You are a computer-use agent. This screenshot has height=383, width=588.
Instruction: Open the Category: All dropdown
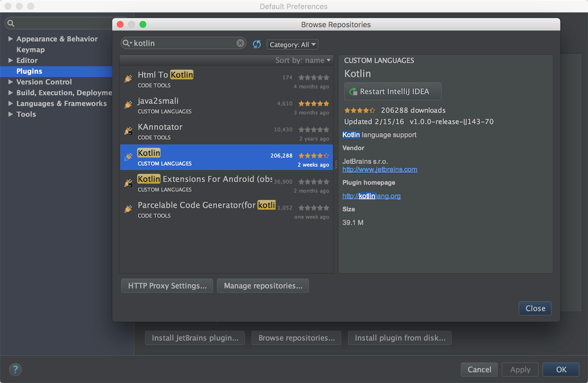[293, 45]
